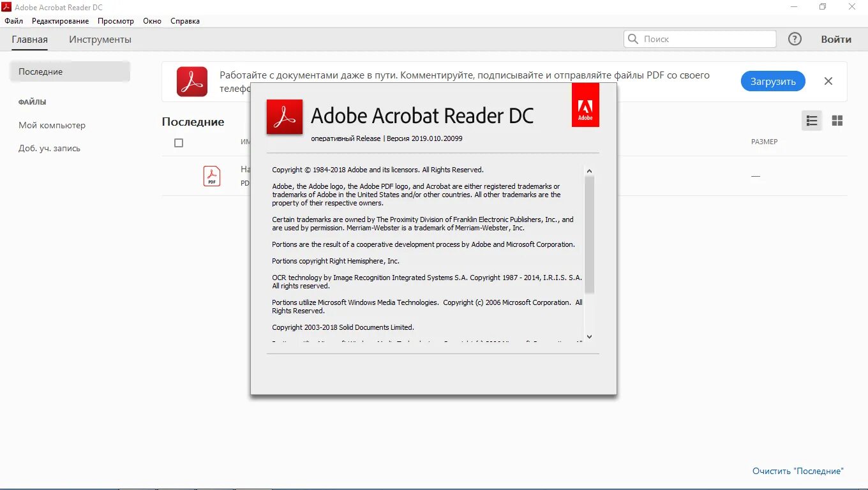Tick the select-all files checkbox
Screen dimensions: 868x490
[179, 143]
